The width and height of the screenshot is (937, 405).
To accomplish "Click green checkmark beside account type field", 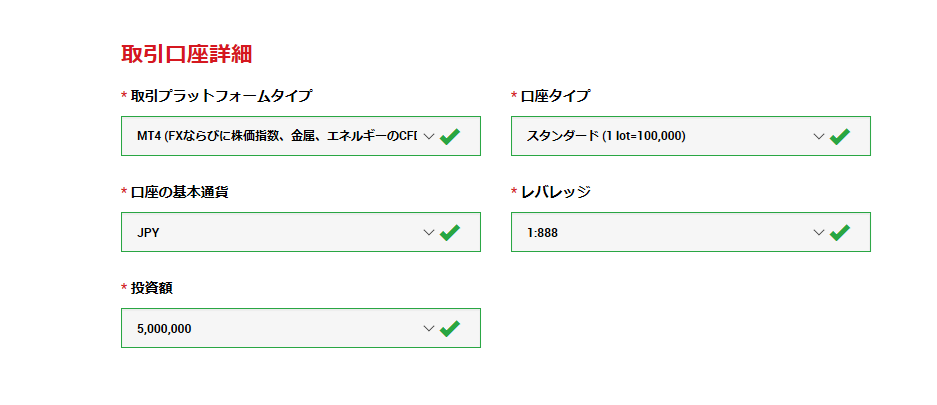I will [840, 136].
